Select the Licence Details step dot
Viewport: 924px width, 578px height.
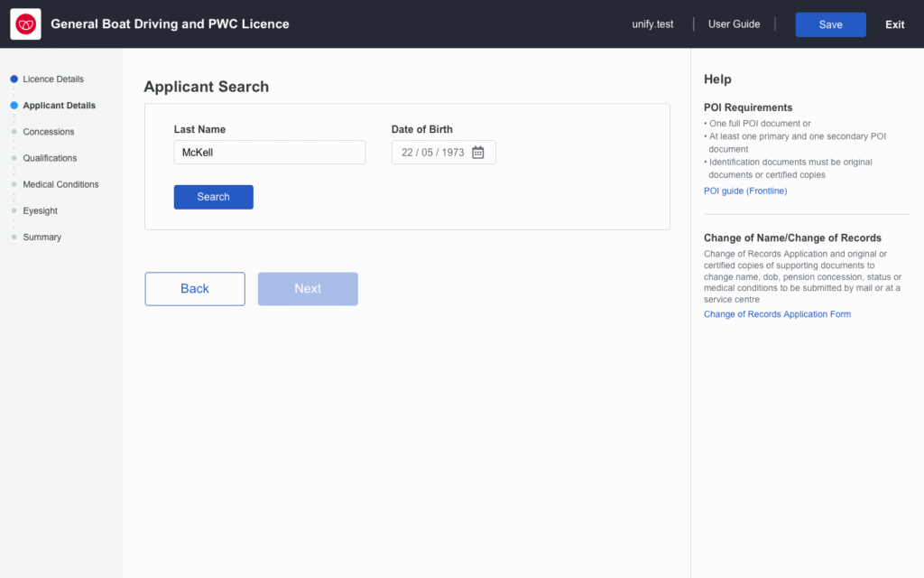[14, 79]
